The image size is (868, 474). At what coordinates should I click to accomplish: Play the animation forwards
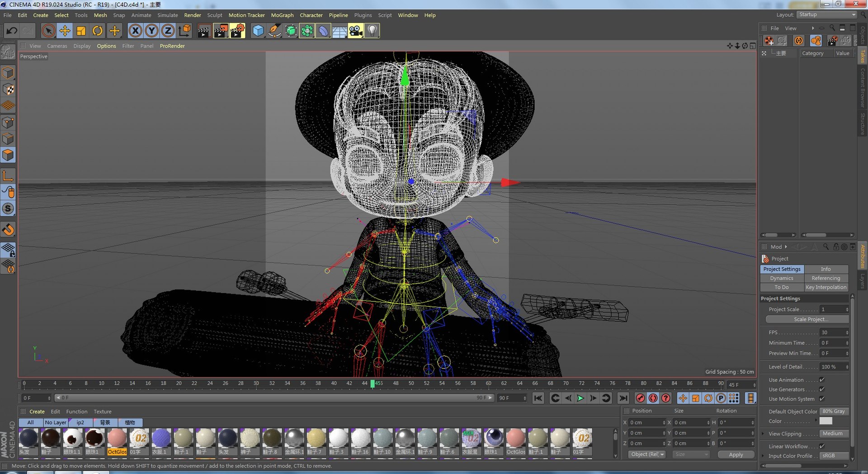coord(580,398)
